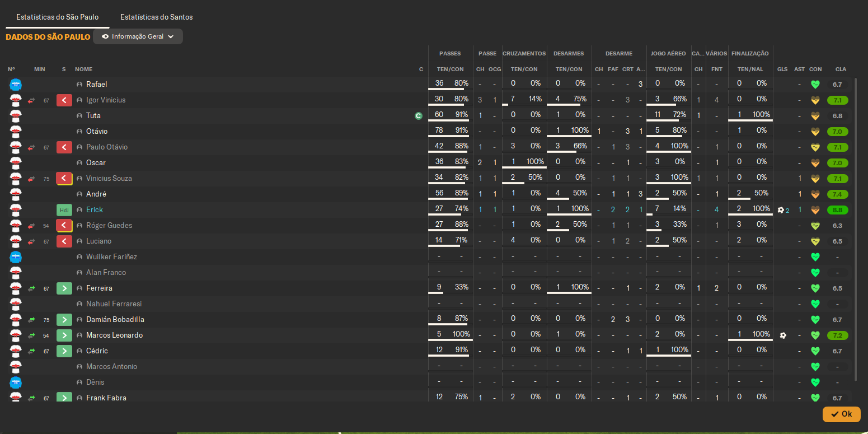868x434 pixels.
Task: Click Cédric's green substitution arrow box
Action: tap(64, 351)
